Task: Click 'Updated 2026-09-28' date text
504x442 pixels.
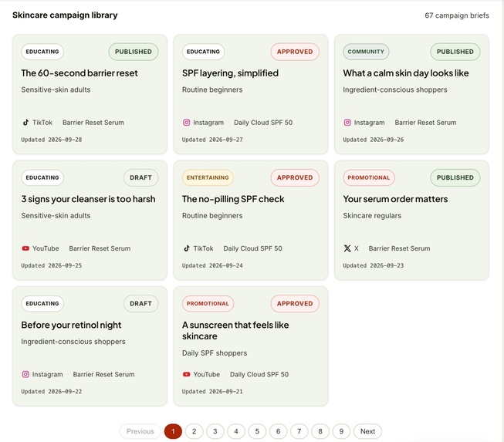Action: tap(52, 140)
